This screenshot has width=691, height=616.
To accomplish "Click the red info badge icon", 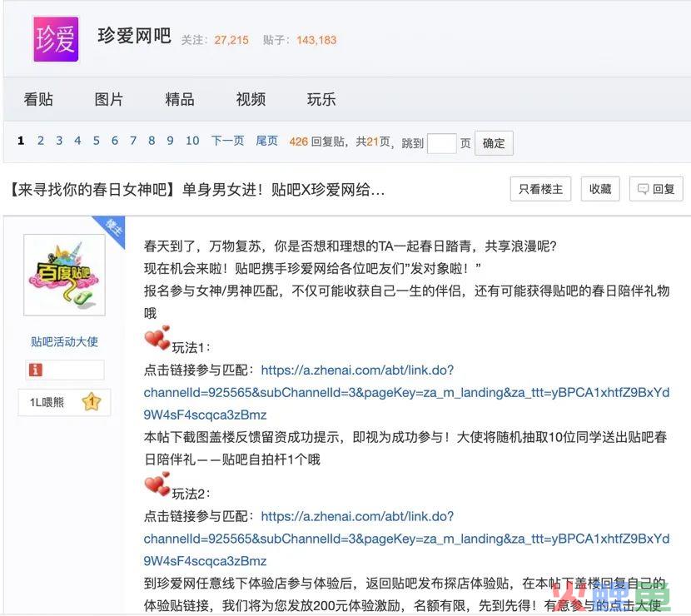I will click(35, 370).
